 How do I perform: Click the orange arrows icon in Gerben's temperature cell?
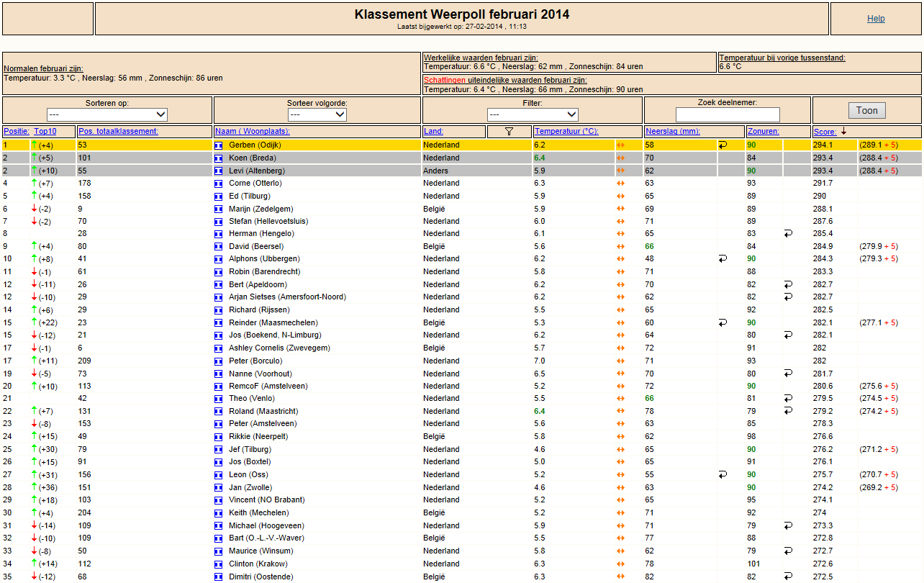(x=620, y=145)
